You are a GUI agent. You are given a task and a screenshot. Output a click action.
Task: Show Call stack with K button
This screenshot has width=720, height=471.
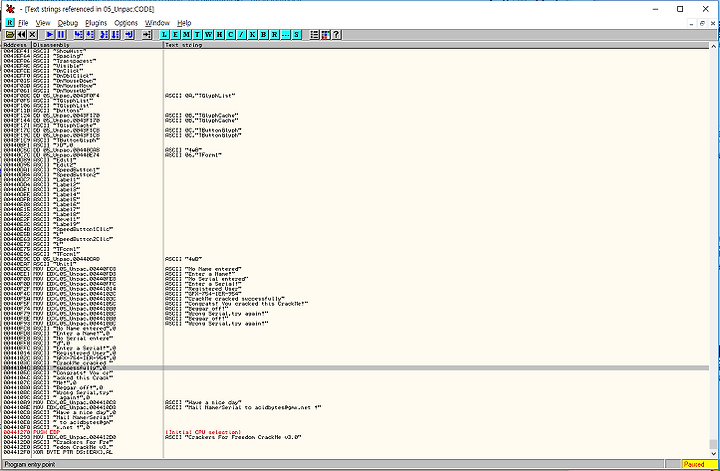(253, 34)
